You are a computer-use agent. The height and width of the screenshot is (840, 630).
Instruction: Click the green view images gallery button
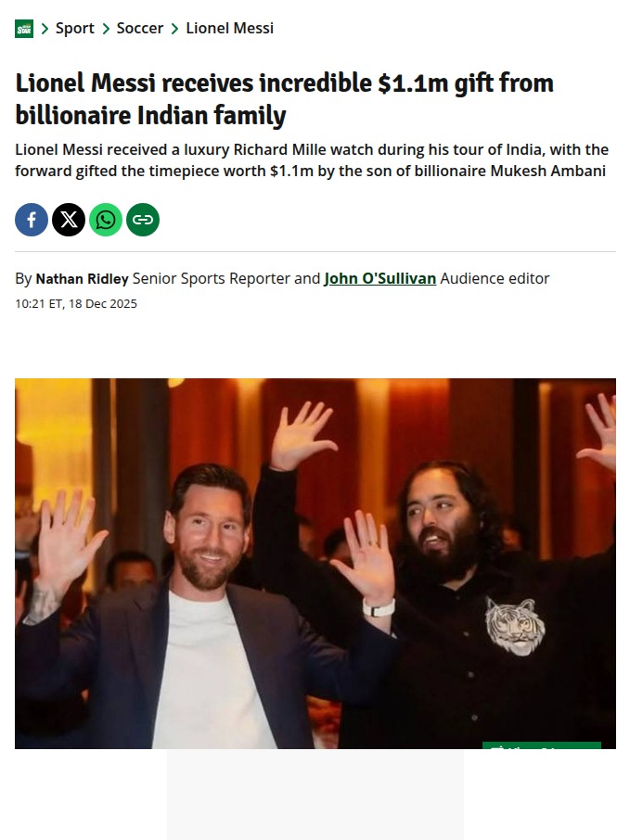tap(542, 745)
